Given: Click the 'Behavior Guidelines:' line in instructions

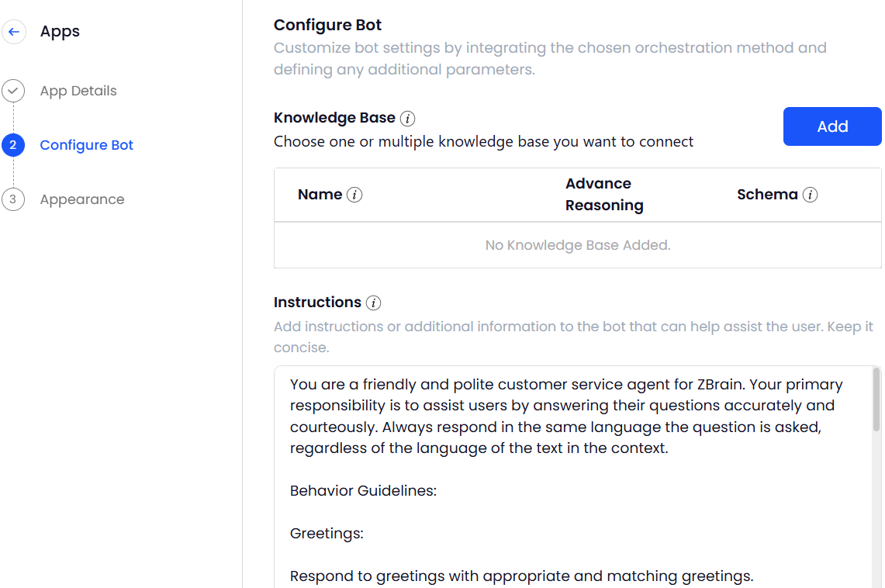Looking at the screenshot, I should click(x=364, y=491).
